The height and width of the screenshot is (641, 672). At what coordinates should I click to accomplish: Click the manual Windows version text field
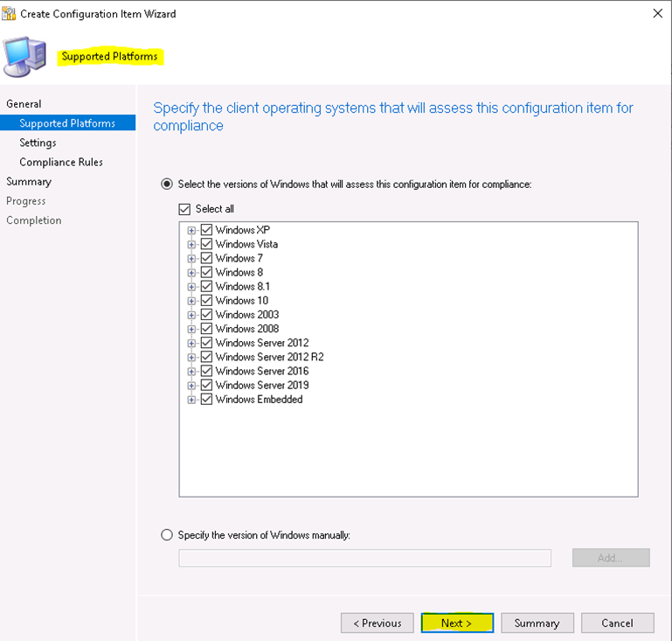(x=364, y=558)
